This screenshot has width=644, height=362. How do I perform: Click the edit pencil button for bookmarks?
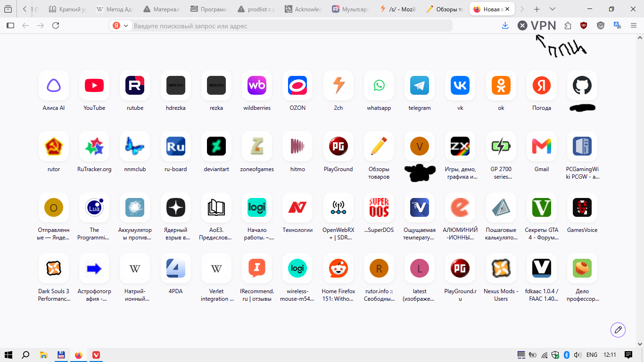(x=618, y=330)
